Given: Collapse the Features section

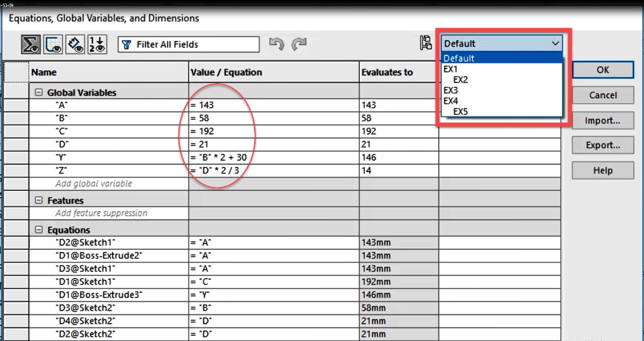Looking at the screenshot, I should point(39,200).
